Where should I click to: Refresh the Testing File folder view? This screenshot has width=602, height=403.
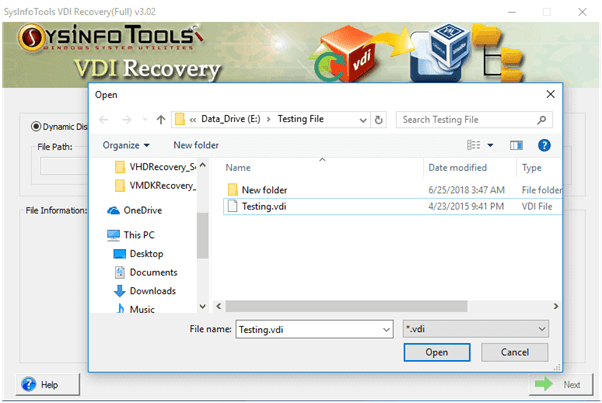pos(379,120)
